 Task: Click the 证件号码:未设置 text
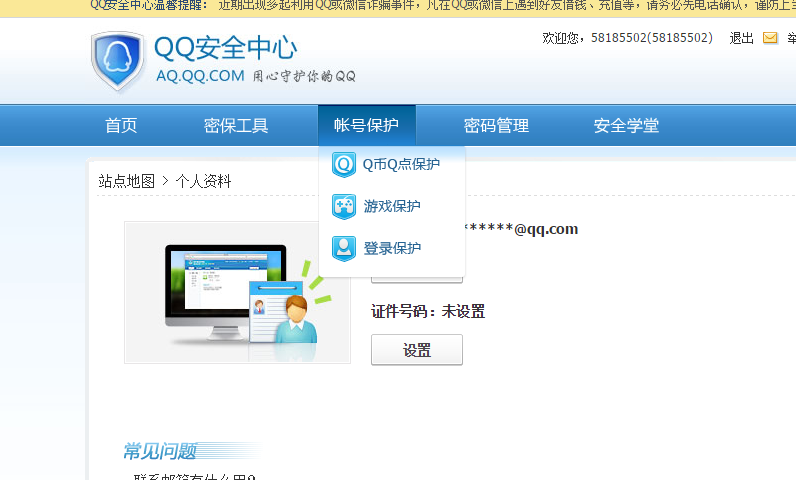coord(428,311)
